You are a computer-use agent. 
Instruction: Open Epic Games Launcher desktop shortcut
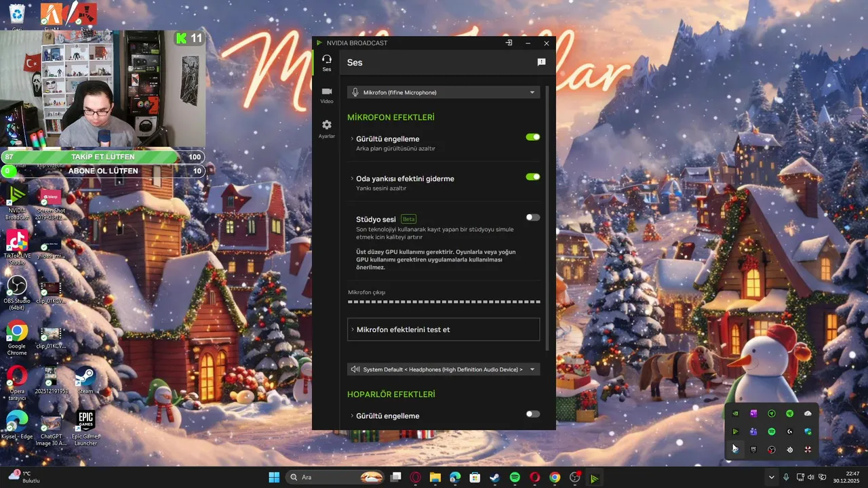(x=85, y=427)
